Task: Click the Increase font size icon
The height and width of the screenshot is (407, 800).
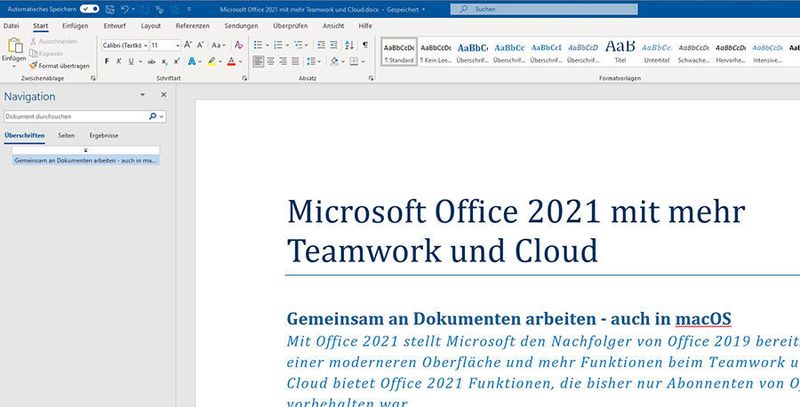Action: point(188,45)
